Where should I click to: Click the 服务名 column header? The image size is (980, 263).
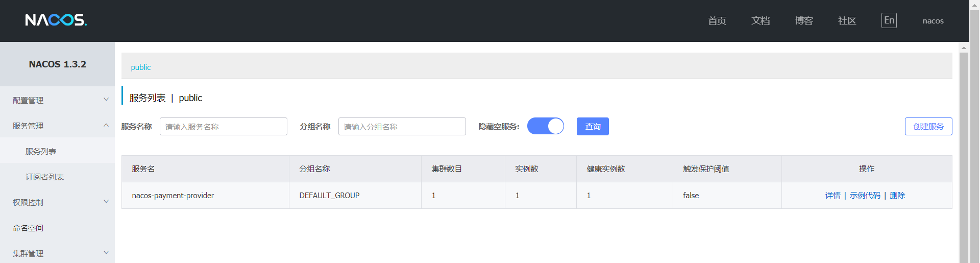click(x=205, y=169)
